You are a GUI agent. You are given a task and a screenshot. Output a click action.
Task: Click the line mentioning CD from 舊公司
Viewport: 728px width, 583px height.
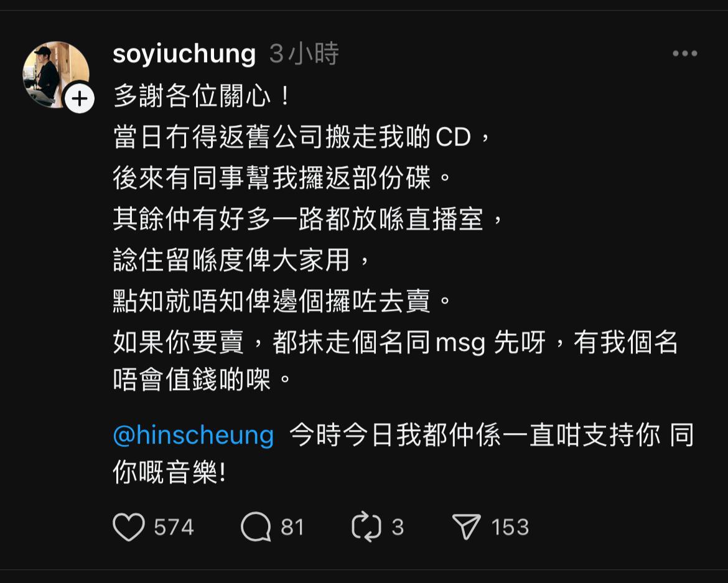pos(301,137)
